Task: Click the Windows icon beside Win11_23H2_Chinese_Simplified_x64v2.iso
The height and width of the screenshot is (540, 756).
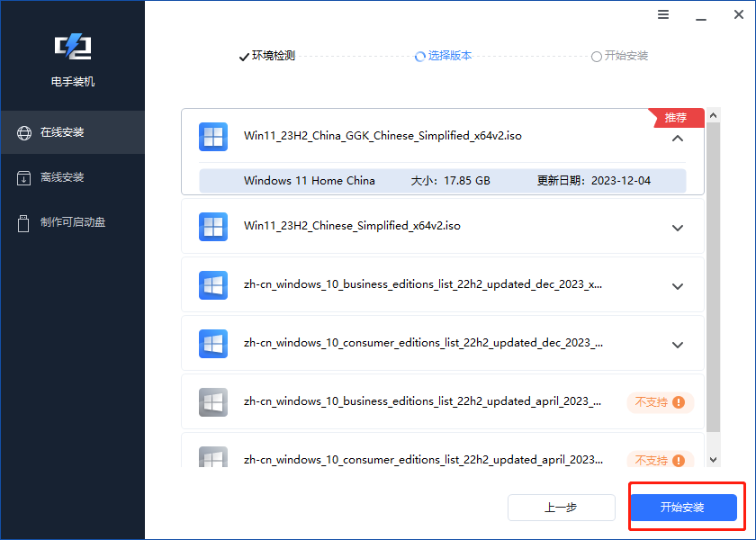Action: pos(213,227)
